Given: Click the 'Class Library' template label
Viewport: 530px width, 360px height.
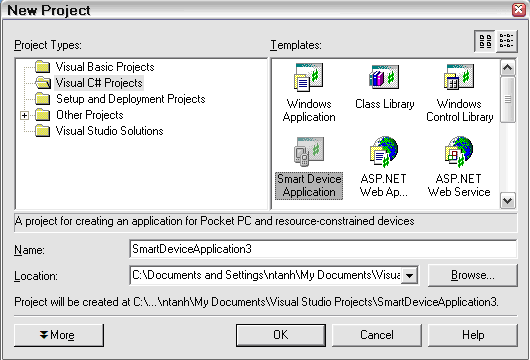Looking at the screenshot, I should tap(385, 104).
